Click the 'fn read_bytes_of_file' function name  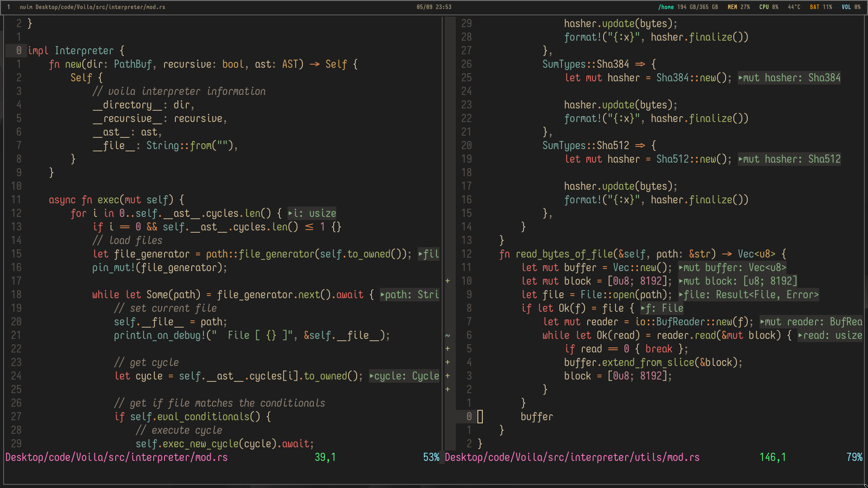coord(565,254)
